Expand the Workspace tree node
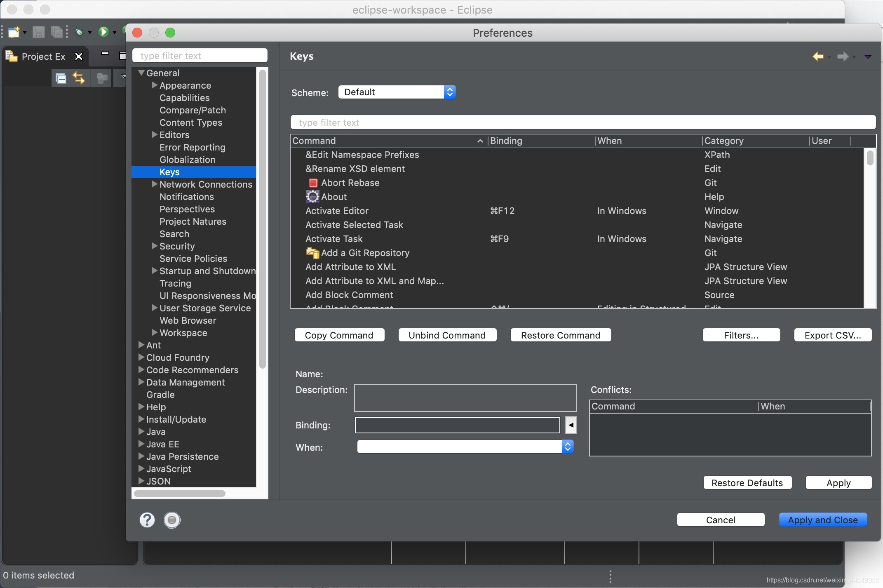The image size is (883, 588). click(x=155, y=333)
